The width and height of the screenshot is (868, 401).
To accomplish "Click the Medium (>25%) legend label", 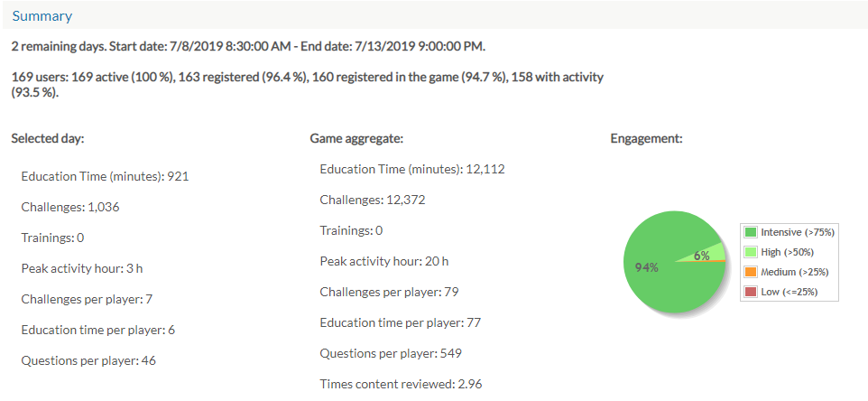I will (x=795, y=272).
